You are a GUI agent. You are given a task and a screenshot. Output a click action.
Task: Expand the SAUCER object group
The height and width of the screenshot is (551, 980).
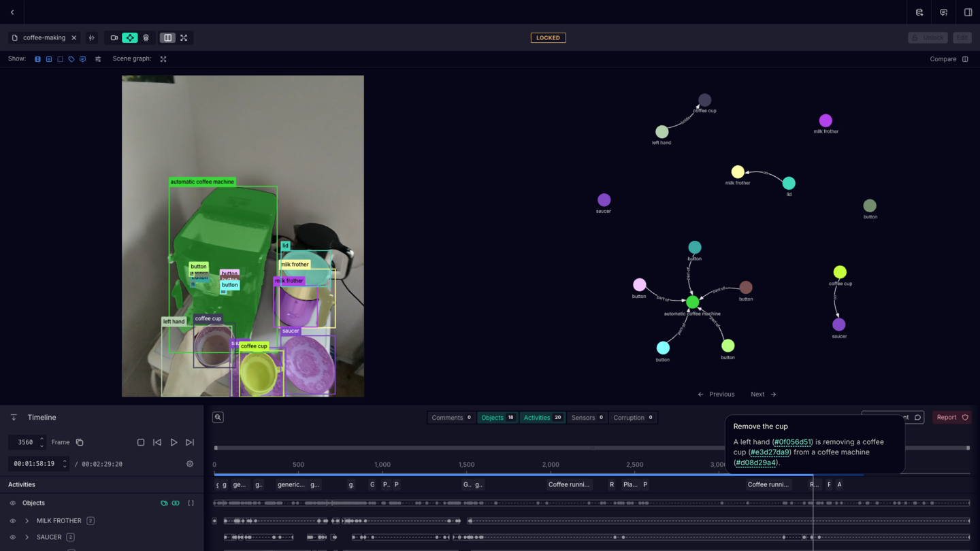point(27,537)
